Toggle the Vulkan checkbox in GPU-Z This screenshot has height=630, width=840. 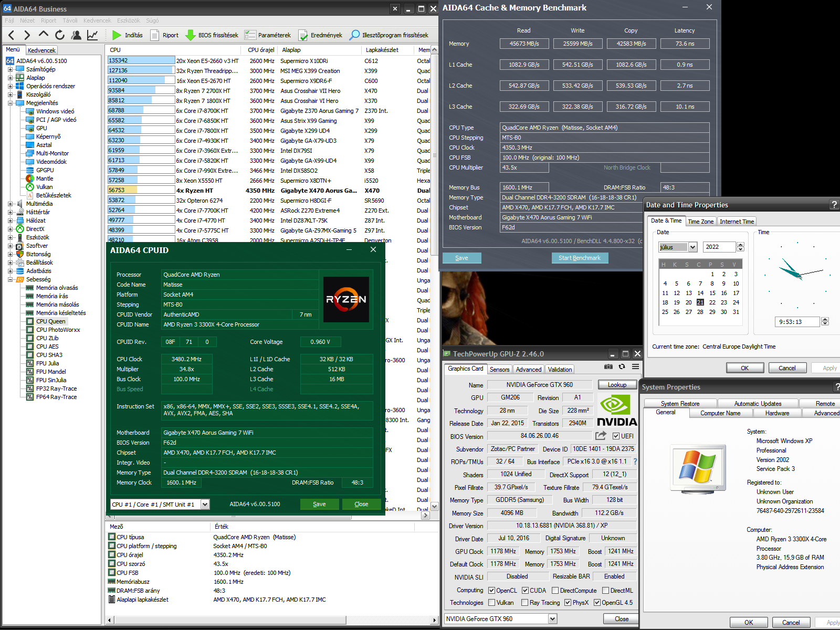[491, 602]
